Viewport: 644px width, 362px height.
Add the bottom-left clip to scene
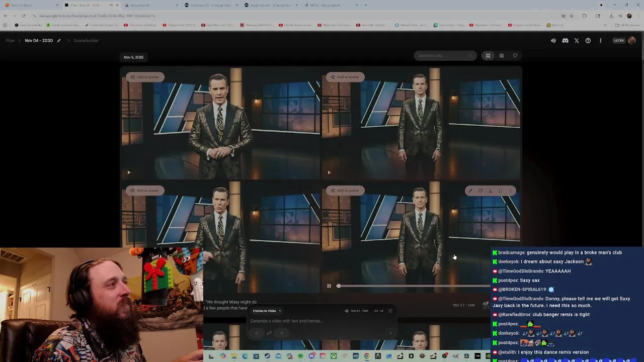click(145, 191)
